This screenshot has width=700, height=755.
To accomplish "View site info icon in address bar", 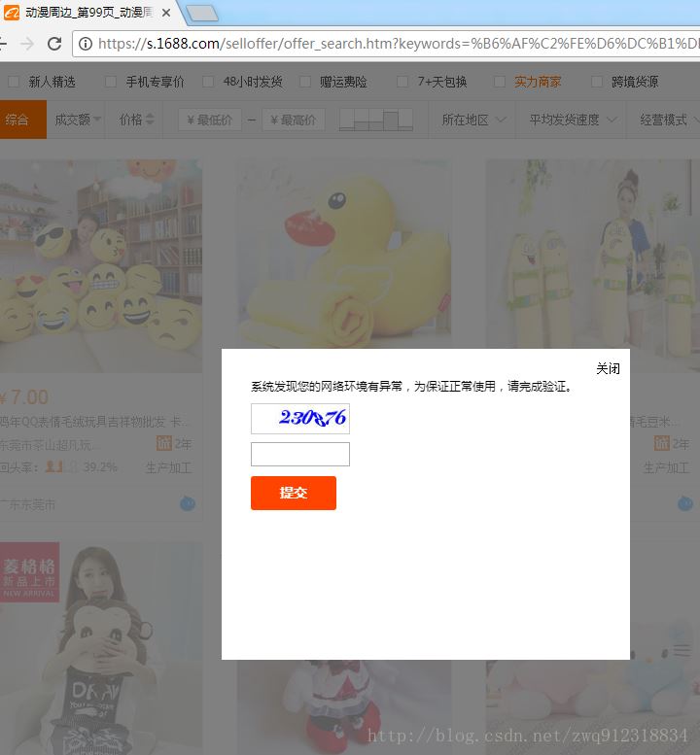I will tap(86, 44).
